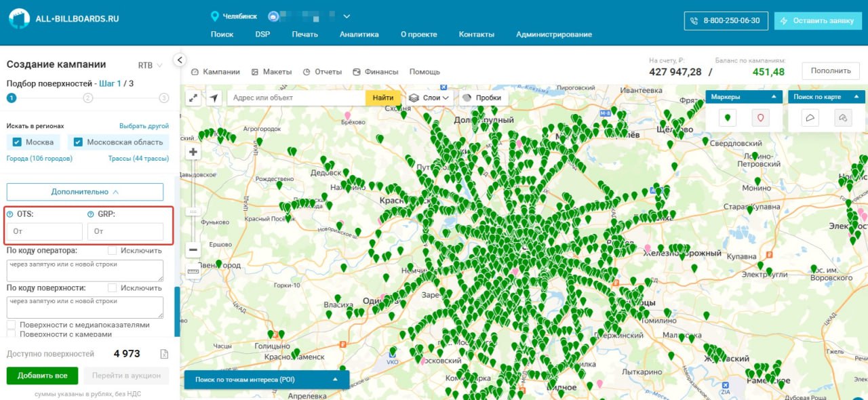Screen dimensions: 868x400
Task: Click the green Добавить все button
Action: (42, 376)
